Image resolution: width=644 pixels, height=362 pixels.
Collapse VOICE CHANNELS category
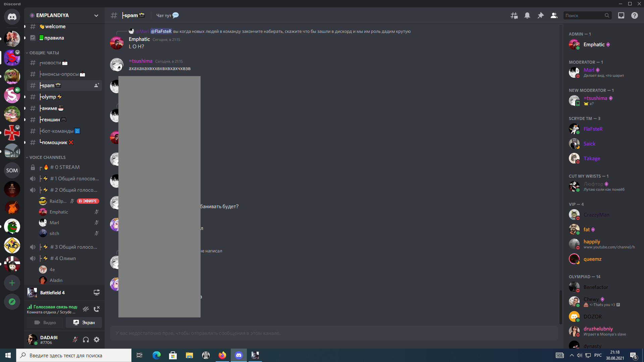(47, 157)
